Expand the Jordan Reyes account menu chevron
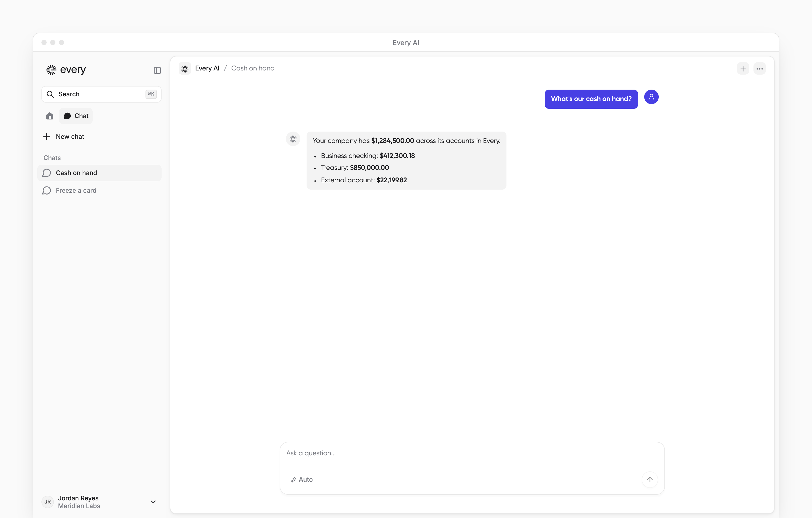 (153, 502)
